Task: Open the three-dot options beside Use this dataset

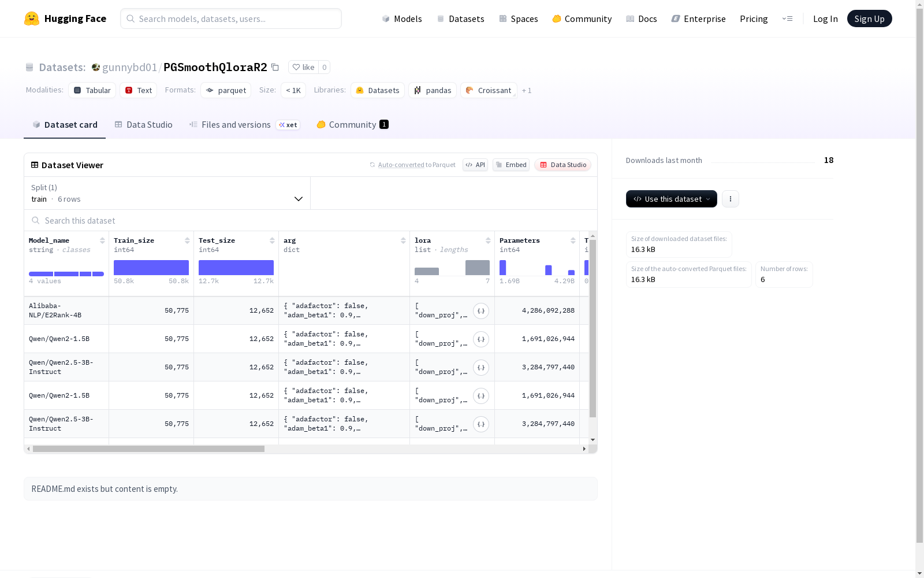Action: [x=731, y=199]
